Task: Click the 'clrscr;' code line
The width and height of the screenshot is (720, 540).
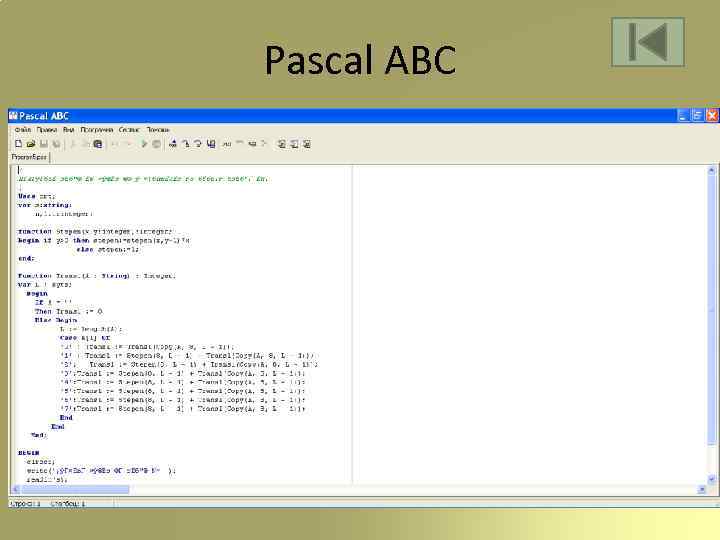Action: click(x=40, y=461)
